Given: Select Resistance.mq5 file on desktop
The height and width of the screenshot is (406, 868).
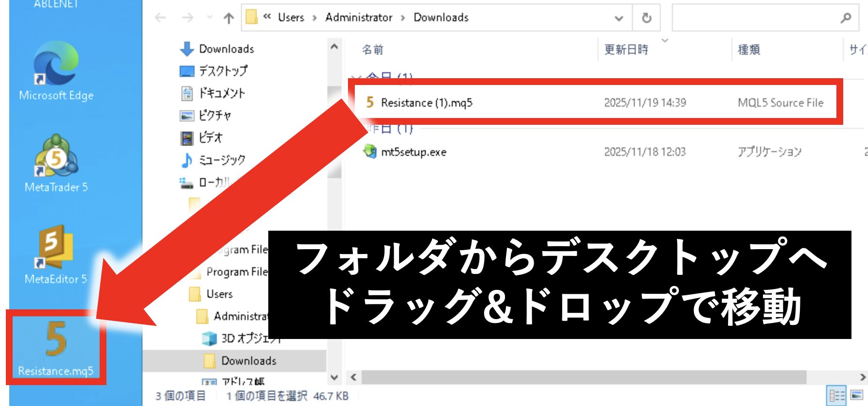Looking at the screenshot, I should point(56,346).
